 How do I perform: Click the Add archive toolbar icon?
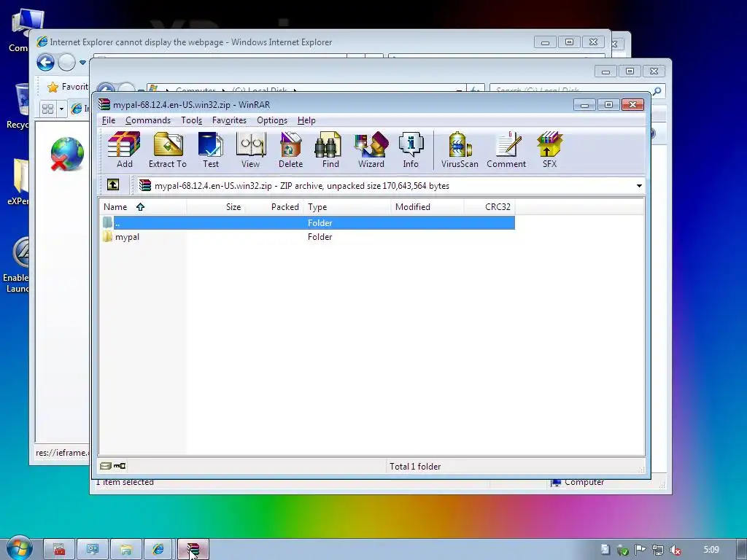pos(124,149)
